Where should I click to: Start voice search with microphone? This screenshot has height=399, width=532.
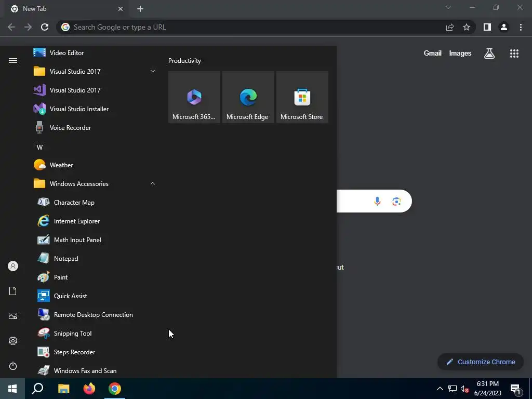tap(377, 201)
